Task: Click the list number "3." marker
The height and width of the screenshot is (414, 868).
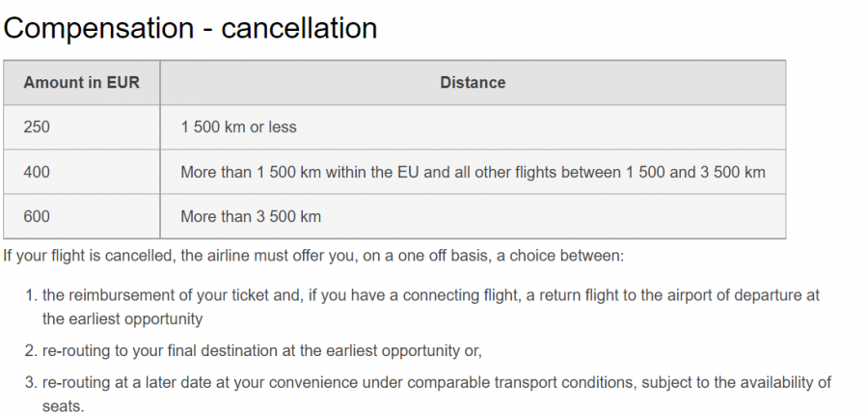Action: pyautogui.click(x=31, y=383)
